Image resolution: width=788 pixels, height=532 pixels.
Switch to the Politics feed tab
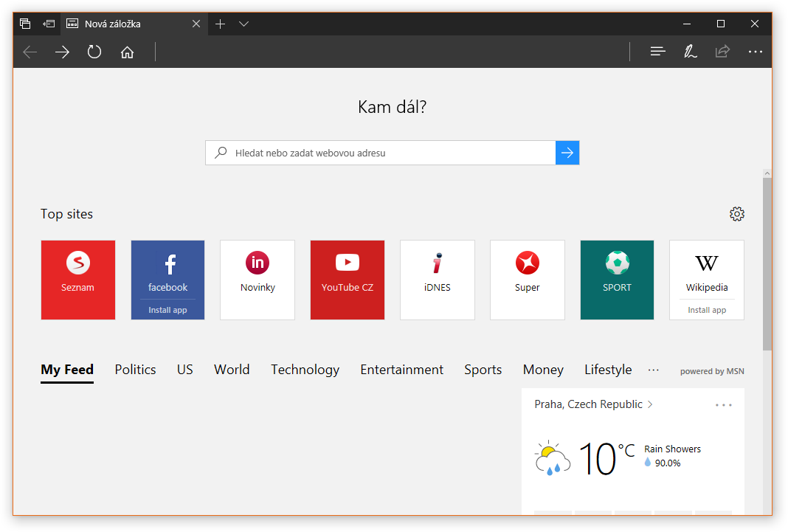[x=135, y=370]
